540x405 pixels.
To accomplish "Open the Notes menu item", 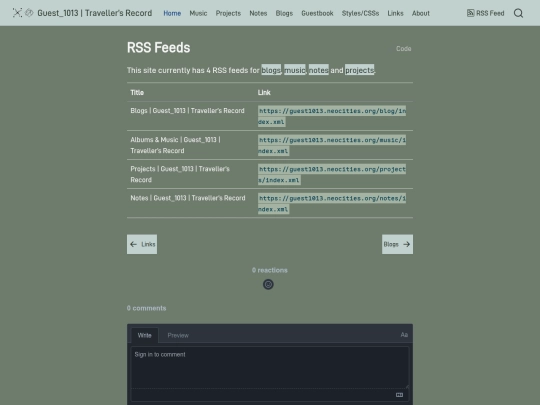I will [x=258, y=13].
